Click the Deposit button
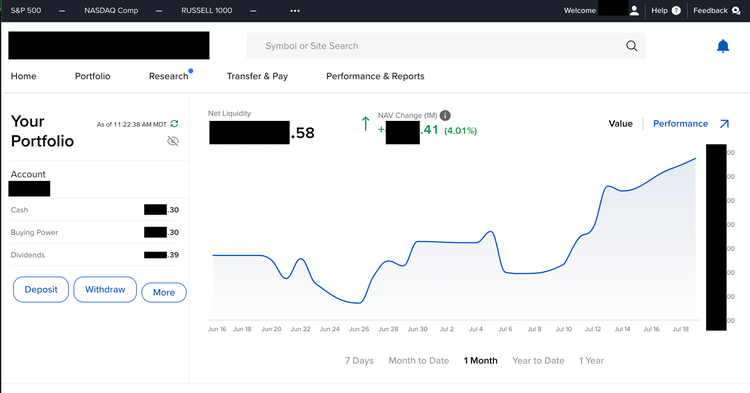This screenshot has width=750, height=393. click(41, 289)
